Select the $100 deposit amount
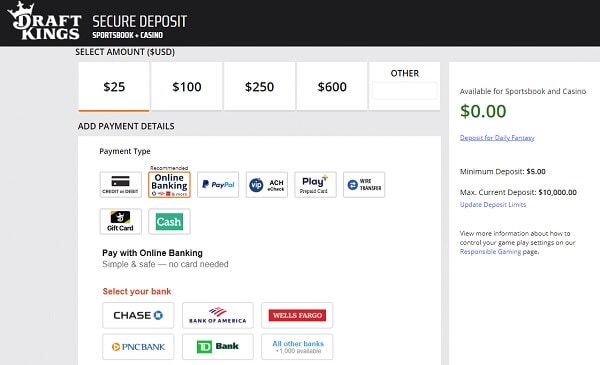 tap(187, 87)
